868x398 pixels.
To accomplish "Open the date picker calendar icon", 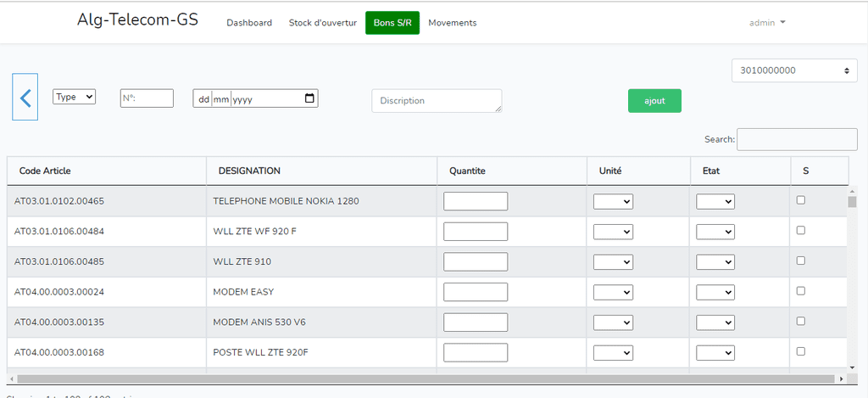I will [x=309, y=98].
